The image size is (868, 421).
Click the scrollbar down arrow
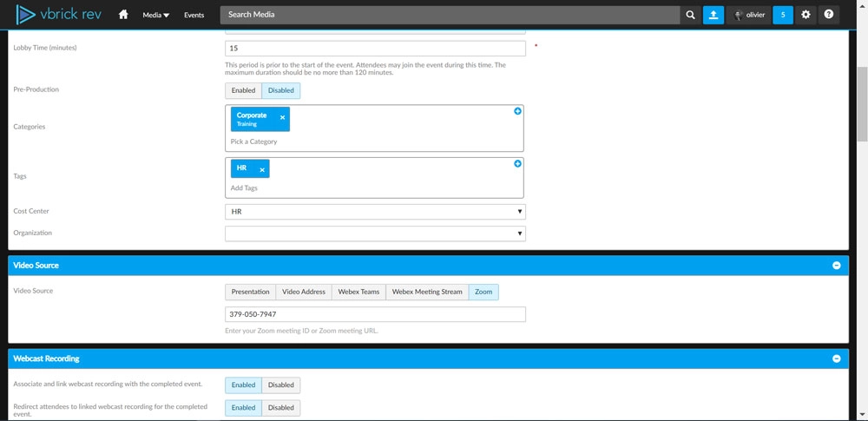(863, 414)
